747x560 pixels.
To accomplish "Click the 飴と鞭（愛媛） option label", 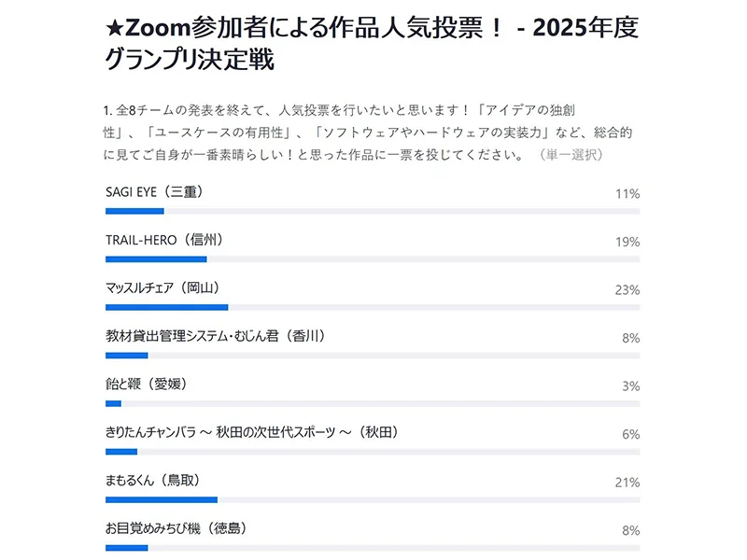I will (x=148, y=385).
